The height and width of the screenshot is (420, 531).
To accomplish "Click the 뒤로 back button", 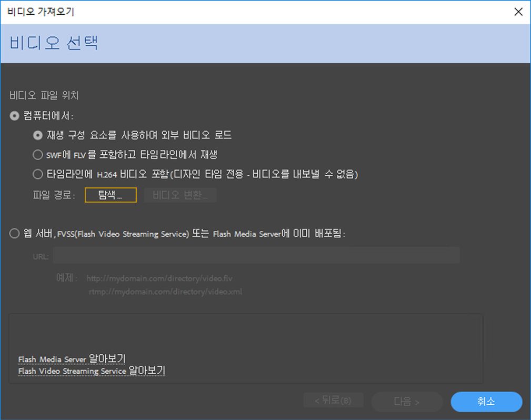I will click(334, 400).
